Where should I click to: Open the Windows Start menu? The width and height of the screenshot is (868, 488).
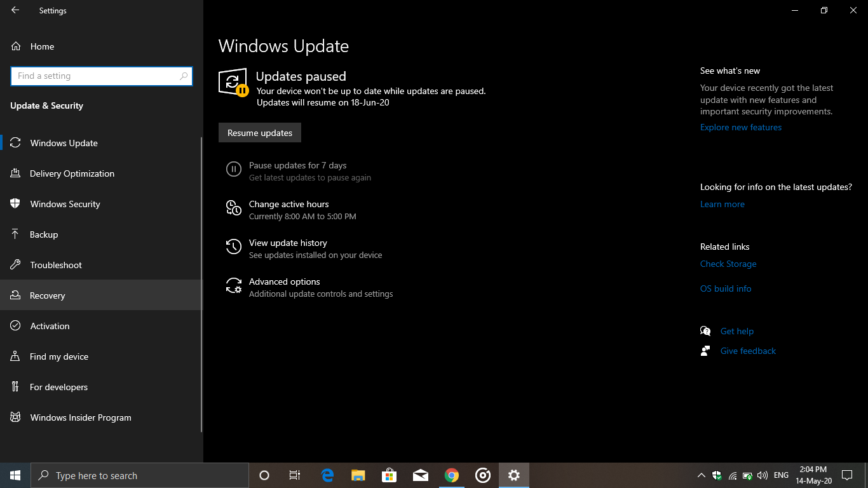point(15,475)
